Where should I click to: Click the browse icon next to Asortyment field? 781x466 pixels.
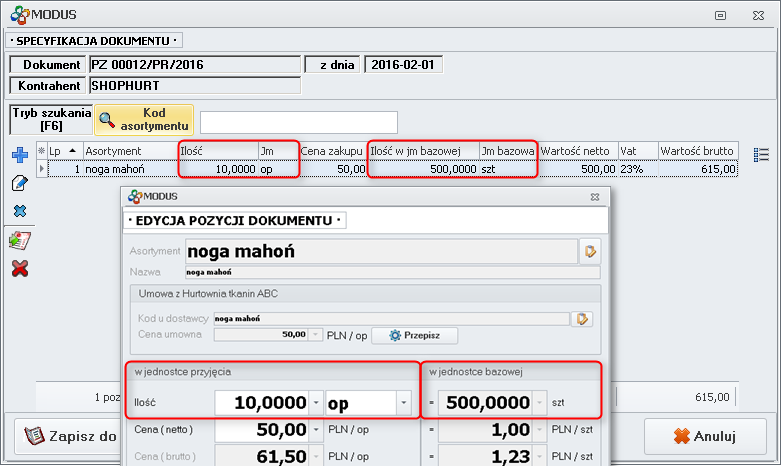590,251
